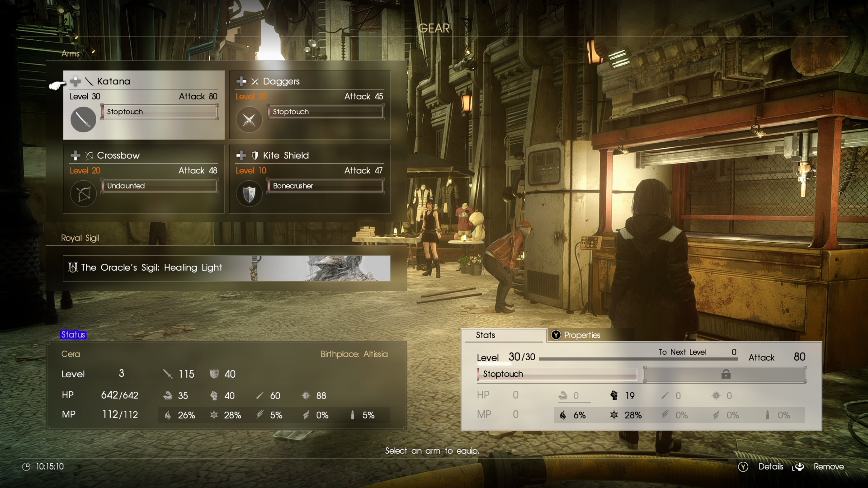Click the sword attack icon next to 115

[x=168, y=374]
